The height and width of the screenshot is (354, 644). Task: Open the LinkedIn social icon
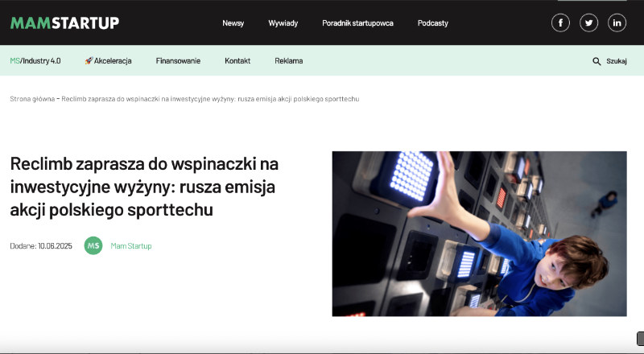tap(617, 23)
